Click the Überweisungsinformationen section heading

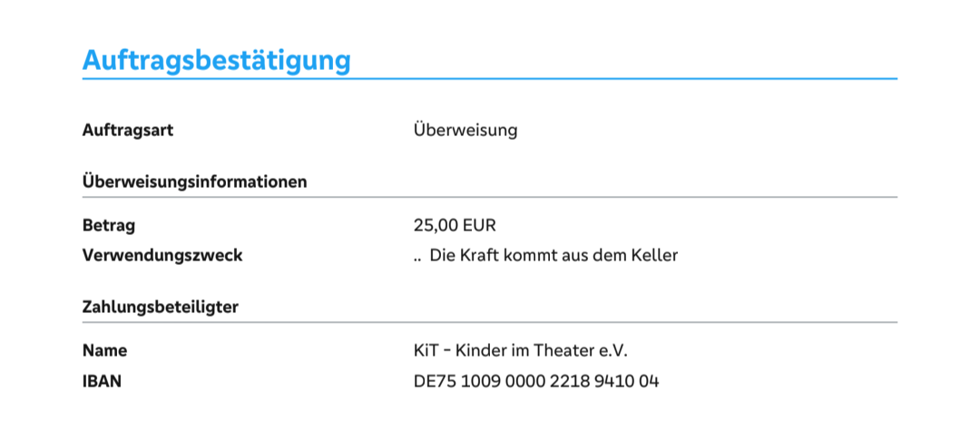[x=194, y=181]
